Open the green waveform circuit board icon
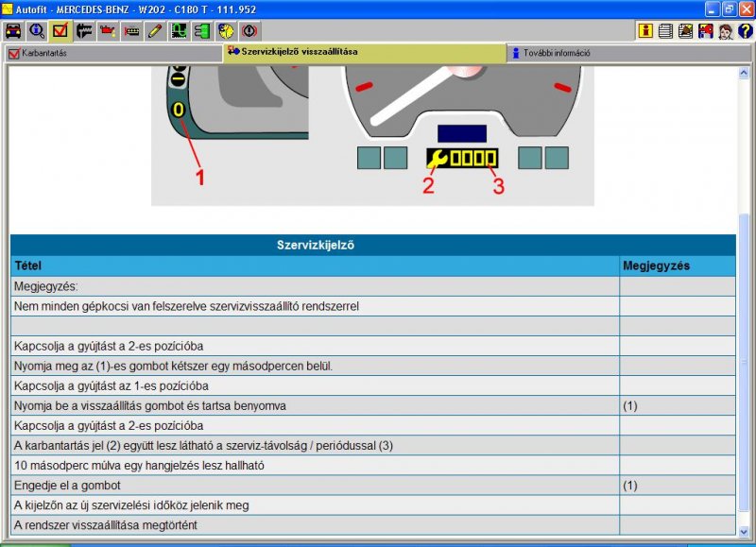The image size is (756, 547). point(179,31)
